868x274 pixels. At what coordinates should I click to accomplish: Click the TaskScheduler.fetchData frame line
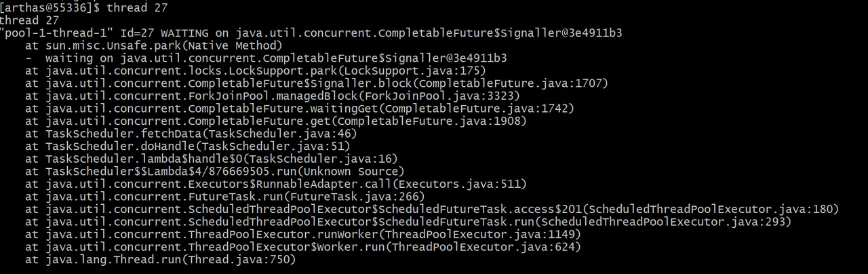(x=191, y=134)
